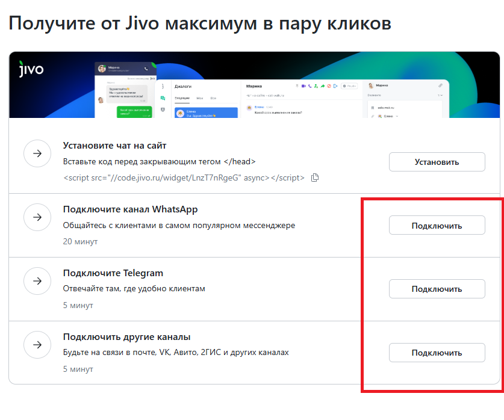Click the widget script code line
This screenshot has height=420, width=504.
coord(184,178)
